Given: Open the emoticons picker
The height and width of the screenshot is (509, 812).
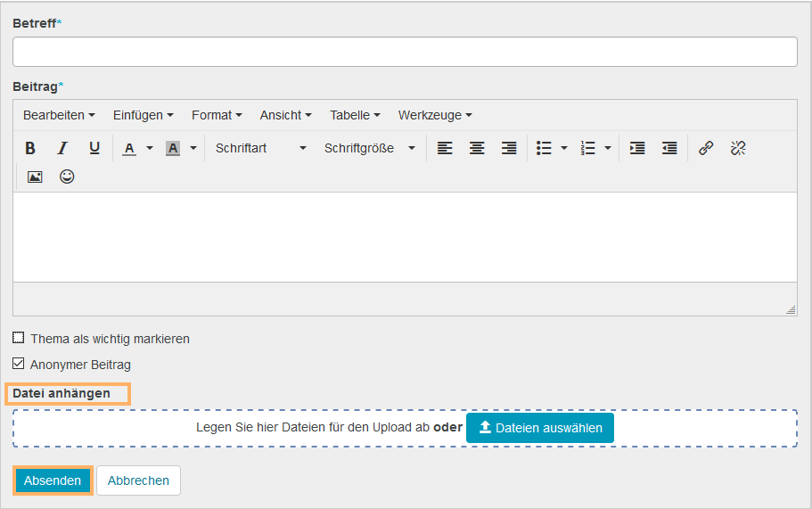Looking at the screenshot, I should coord(67,177).
